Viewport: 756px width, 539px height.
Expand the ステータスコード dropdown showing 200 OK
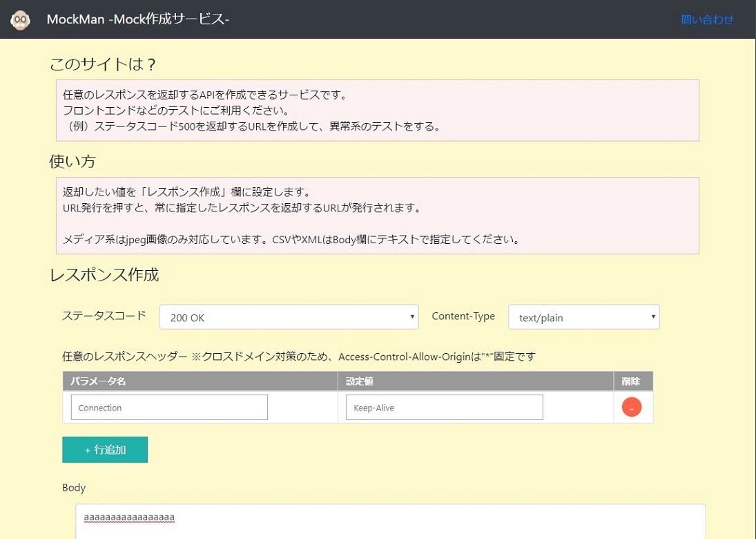point(289,317)
